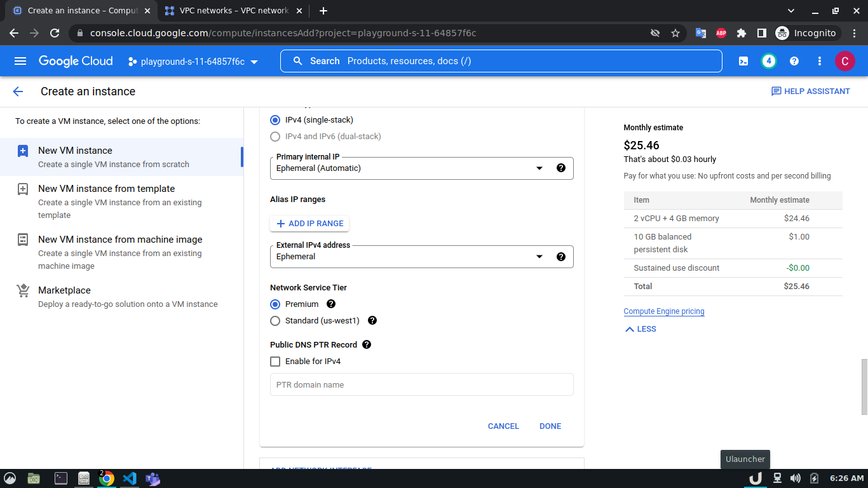Click the Ulauncher tray icon
This screenshot has width=868, height=488.
coord(756,478)
